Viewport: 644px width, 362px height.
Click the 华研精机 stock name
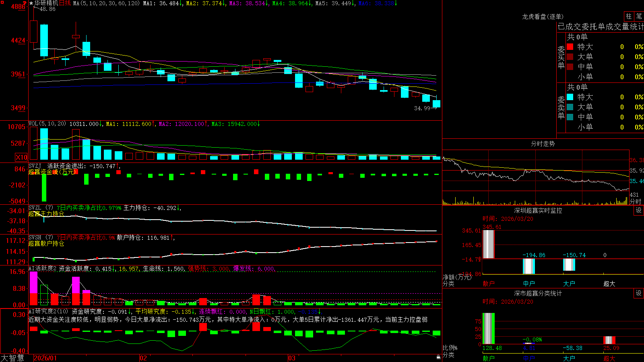(x=46, y=3)
